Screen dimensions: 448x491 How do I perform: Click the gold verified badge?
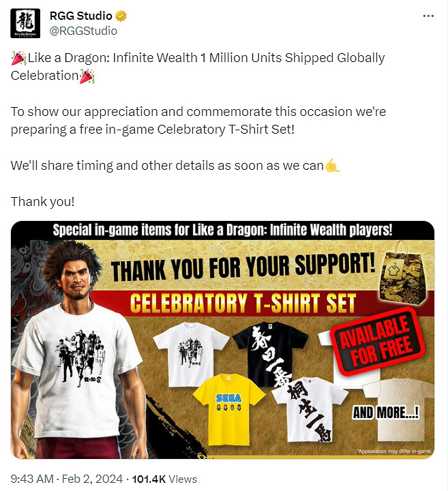pyautogui.click(x=121, y=16)
